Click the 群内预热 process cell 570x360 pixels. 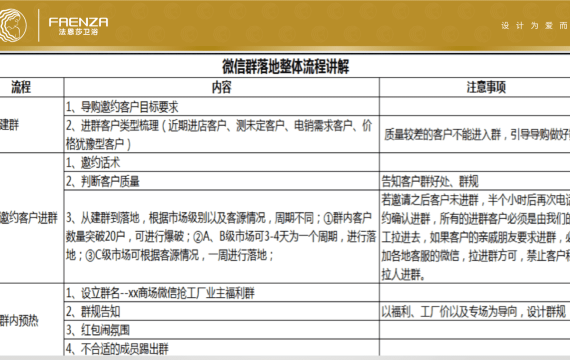(32, 320)
